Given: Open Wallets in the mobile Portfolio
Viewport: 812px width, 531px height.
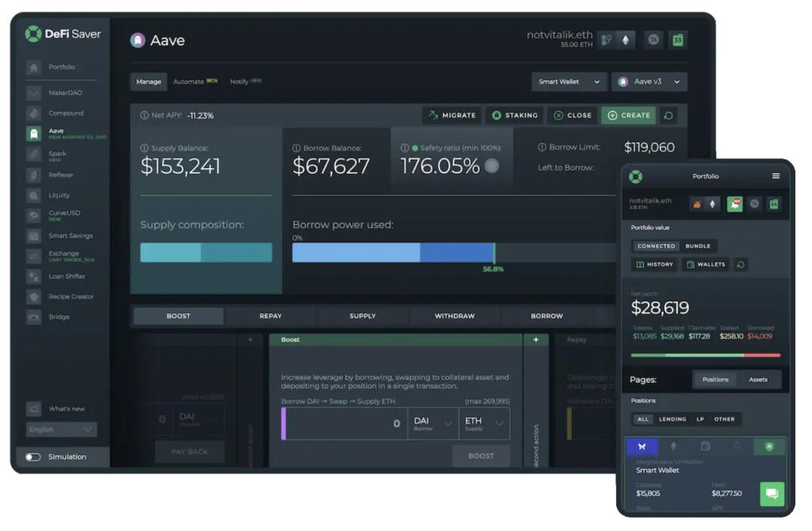Looking at the screenshot, I should [706, 265].
